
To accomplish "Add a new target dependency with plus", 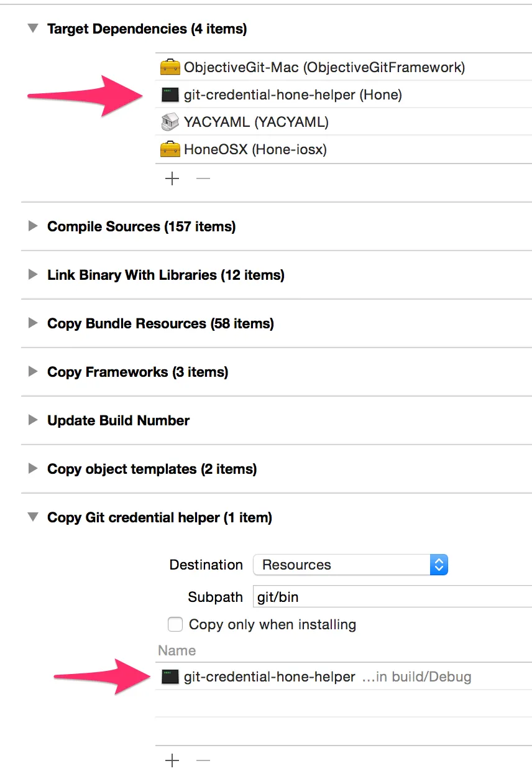I will (x=172, y=178).
